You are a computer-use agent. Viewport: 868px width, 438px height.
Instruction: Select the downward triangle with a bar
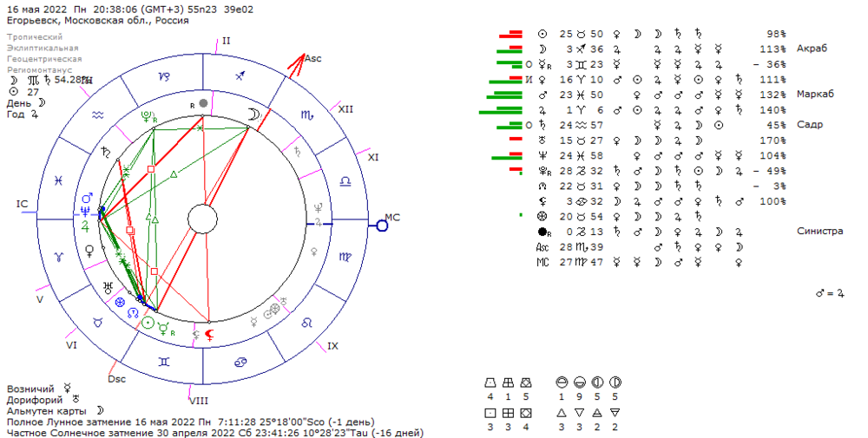pos(615,413)
